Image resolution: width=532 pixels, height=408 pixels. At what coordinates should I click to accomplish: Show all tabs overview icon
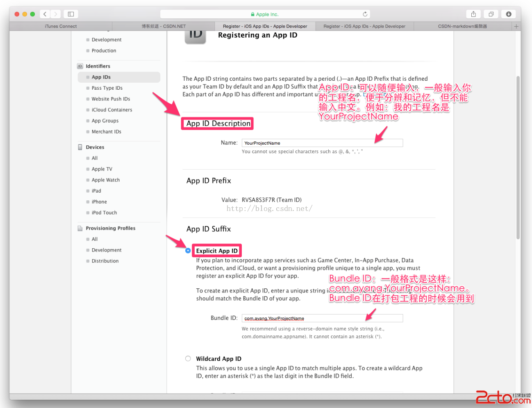tap(491, 14)
